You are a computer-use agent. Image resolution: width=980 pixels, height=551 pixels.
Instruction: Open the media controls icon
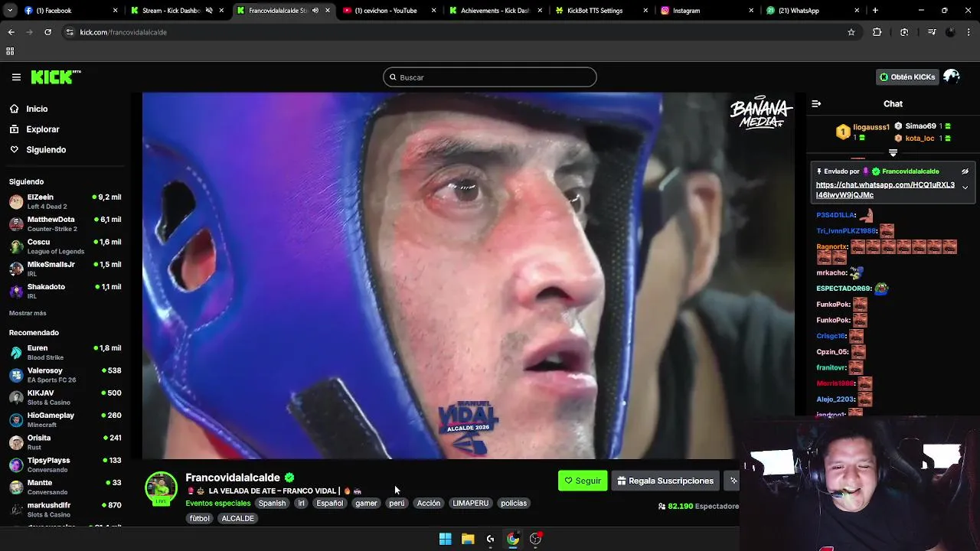[931, 32]
